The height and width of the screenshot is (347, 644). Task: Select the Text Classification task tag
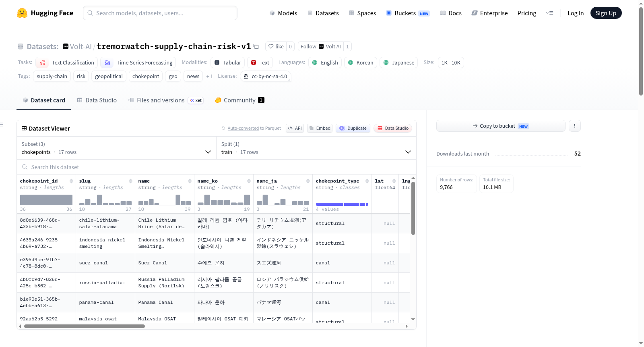click(x=66, y=62)
